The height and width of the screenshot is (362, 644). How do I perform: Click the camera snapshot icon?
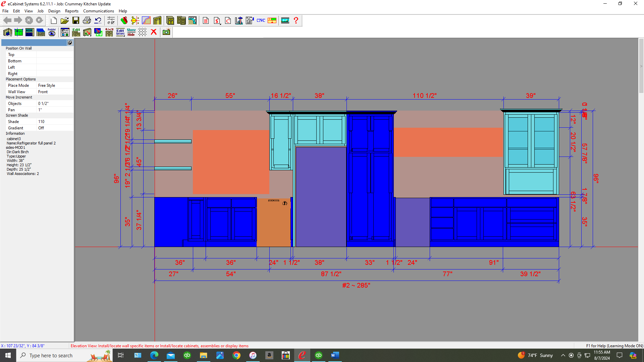[166, 32]
